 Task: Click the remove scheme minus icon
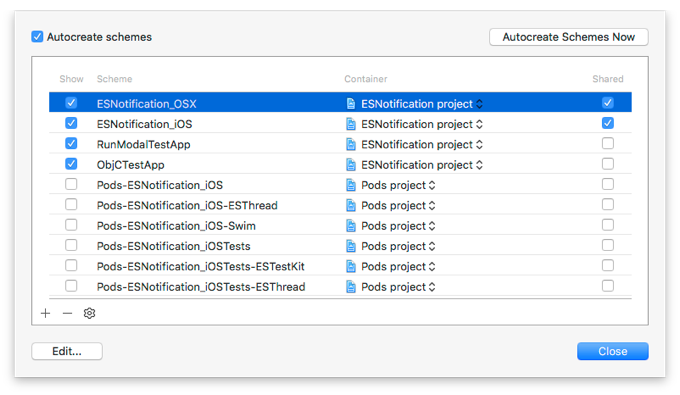pyautogui.click(x=67, y=313)
